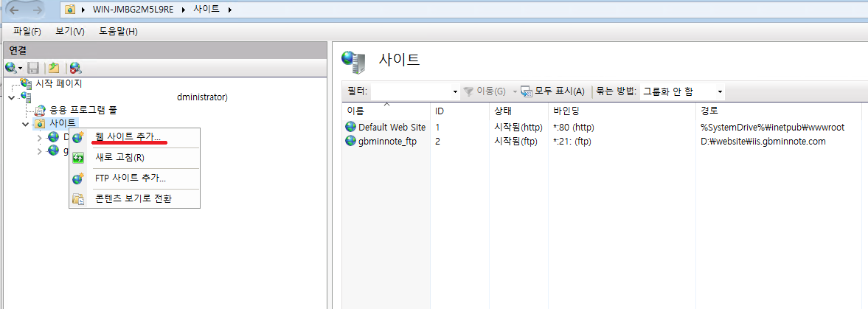Open the 보기(V) menu
Screen dimensions: 868x309
click(x=70, y=32)
